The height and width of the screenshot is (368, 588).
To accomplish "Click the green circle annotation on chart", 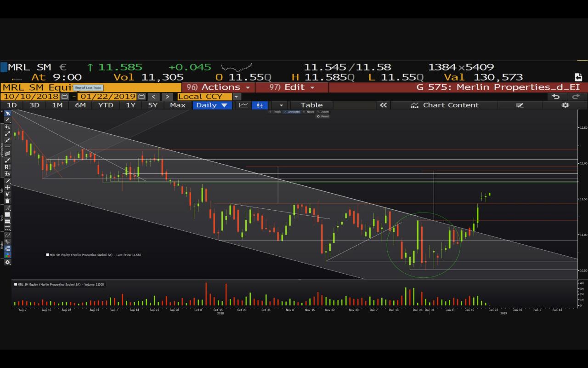I will click(x=424, y=245).
